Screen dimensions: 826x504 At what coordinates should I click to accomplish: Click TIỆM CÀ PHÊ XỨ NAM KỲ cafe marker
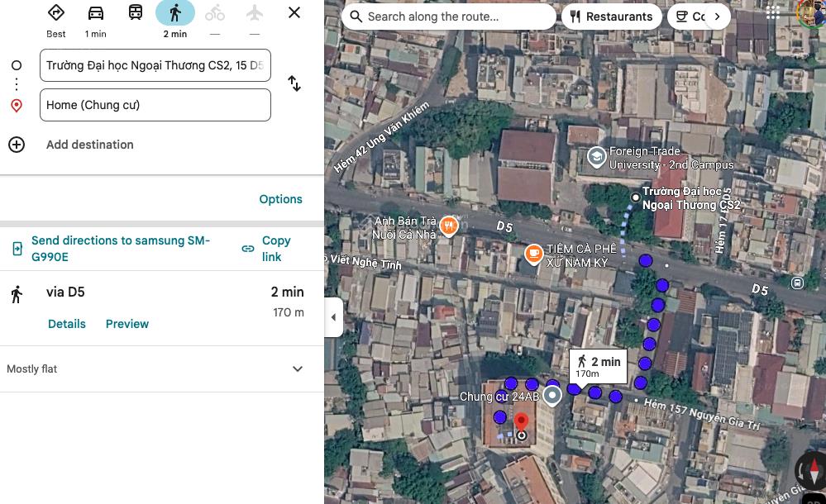(x=533, y=254)
